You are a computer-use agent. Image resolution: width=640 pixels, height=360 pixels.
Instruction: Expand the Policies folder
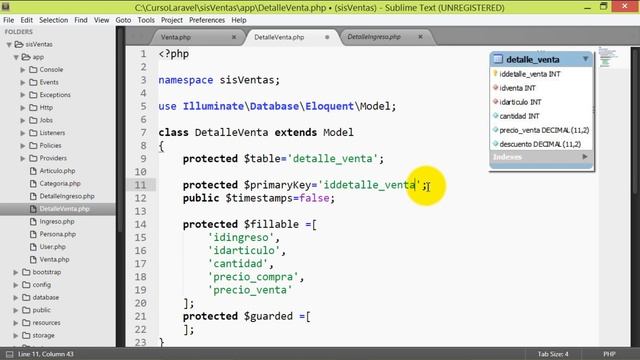tap(23, 146)
